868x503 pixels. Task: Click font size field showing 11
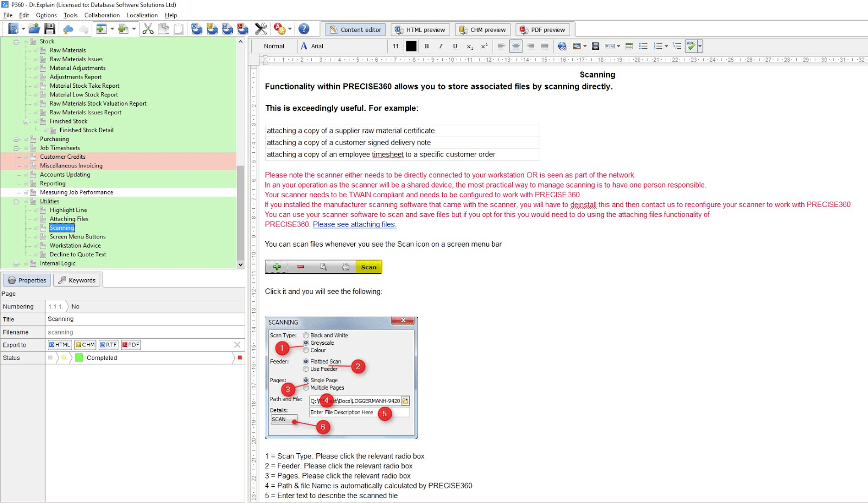click(x=396, y=47)
